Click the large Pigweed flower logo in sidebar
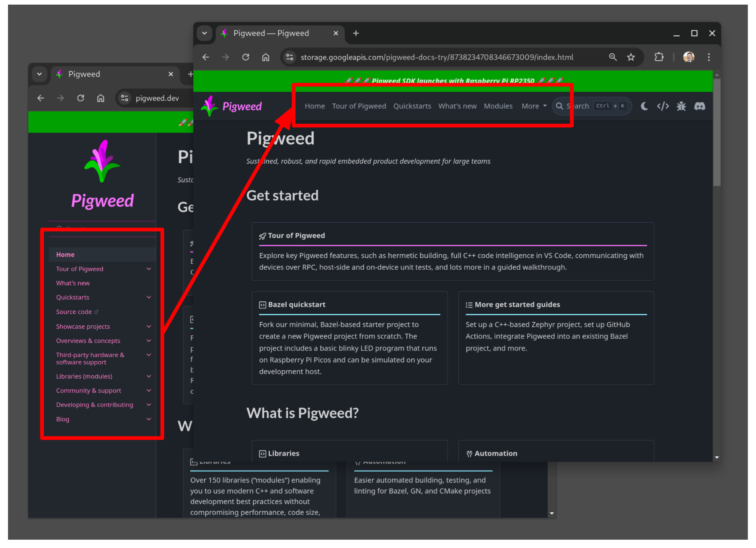Screen dimensions: 756x548 coord(102,161)
